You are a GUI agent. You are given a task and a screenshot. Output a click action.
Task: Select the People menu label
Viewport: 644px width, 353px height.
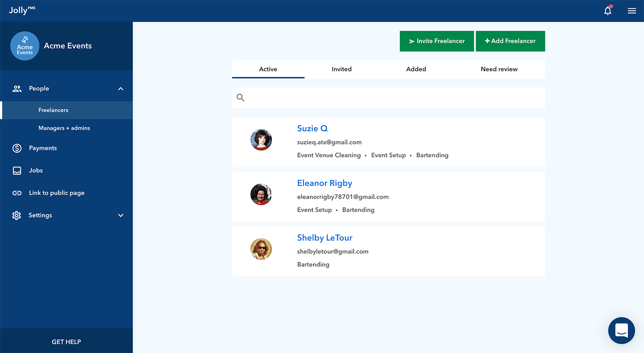(39, 88)
